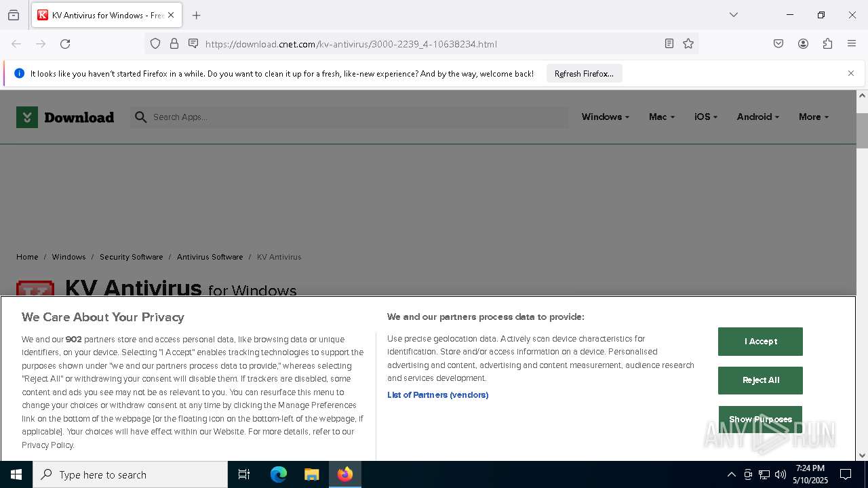Viewport: 868px width, 488px height.
Task: Expand the list all tabs chevron
Action: coord(734,15)
